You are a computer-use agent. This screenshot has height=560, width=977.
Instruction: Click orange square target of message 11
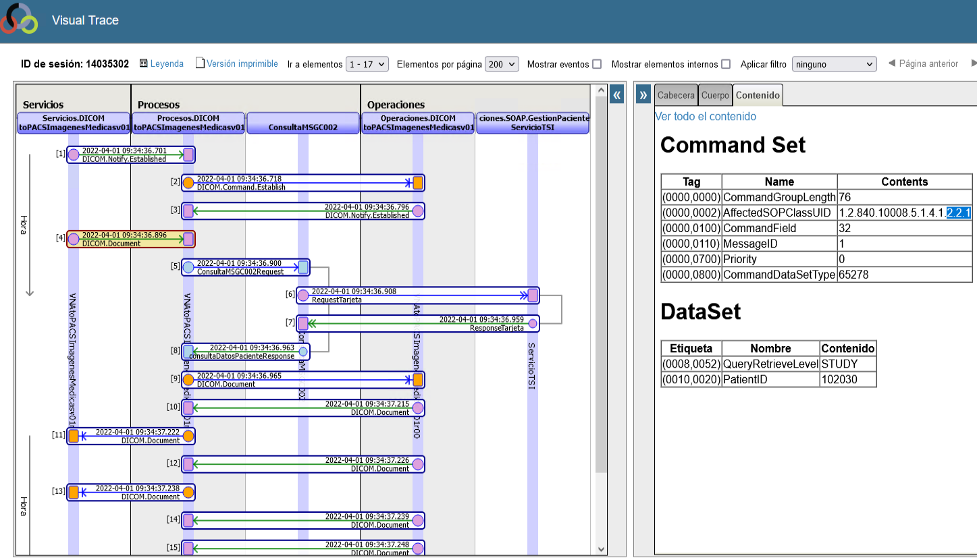point(74,436)
